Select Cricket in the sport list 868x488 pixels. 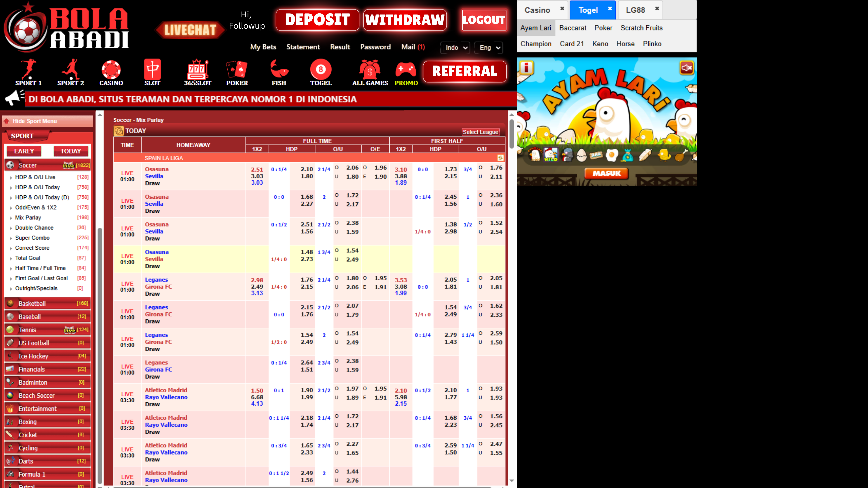(x=47, y=435)
